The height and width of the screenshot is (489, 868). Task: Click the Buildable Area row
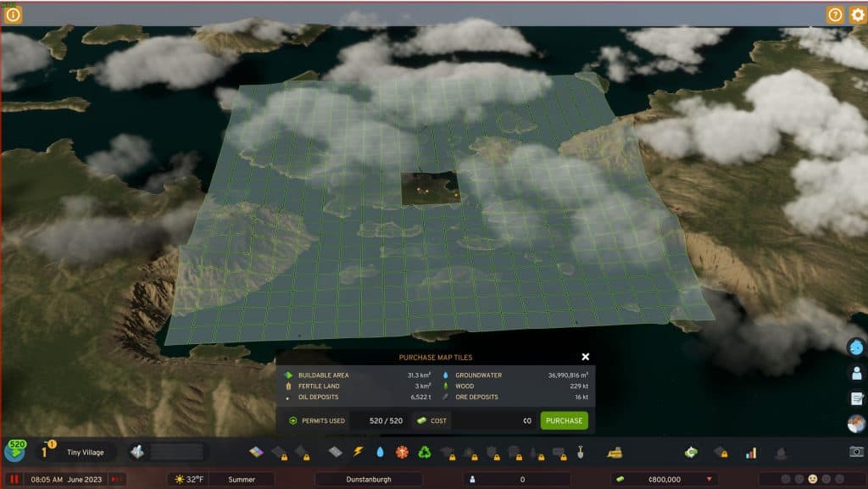(357, 375)
